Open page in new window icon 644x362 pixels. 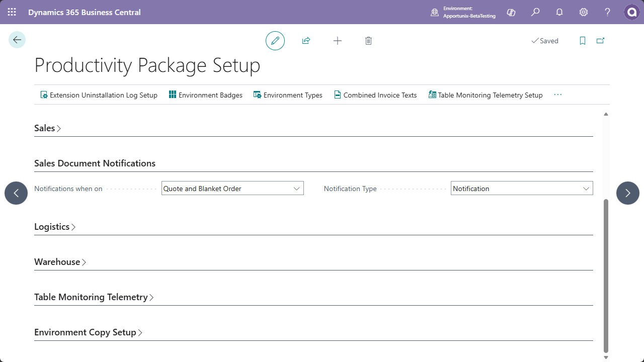point(600,41)
